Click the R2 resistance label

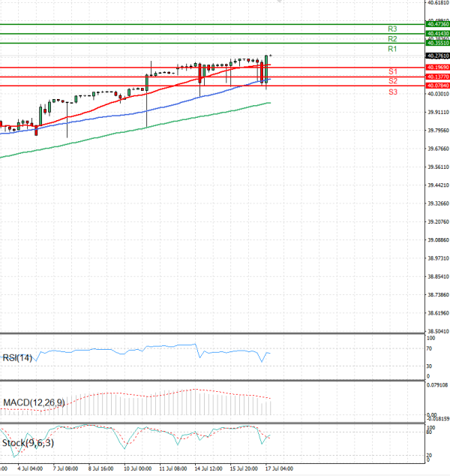pos(392,39)
